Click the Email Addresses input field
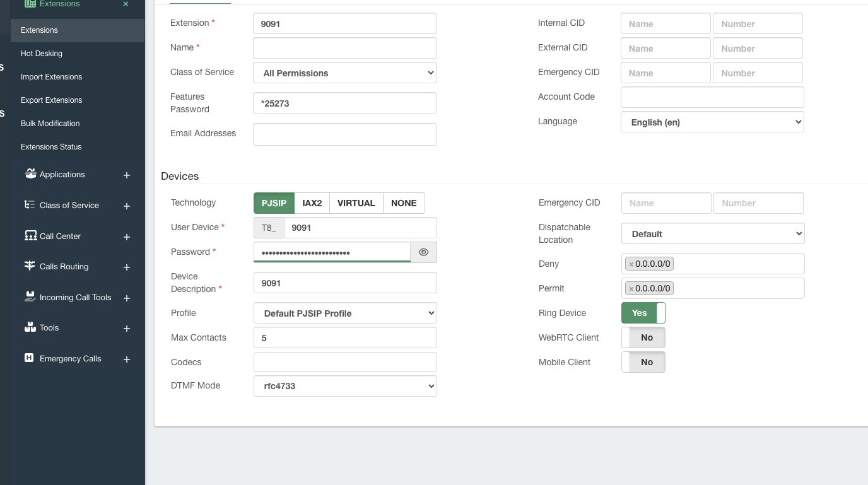Image resolution: width=868 pixels, height=485 pixels. 344,134
